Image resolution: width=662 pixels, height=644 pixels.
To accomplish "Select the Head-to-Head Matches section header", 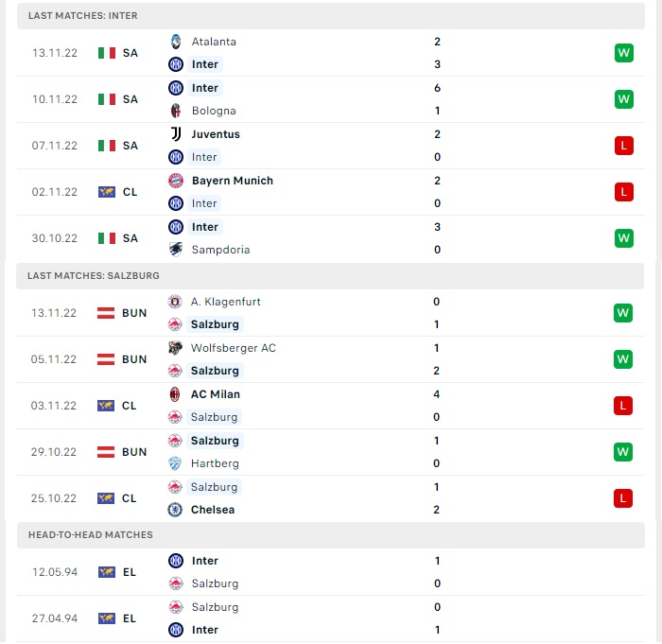I will [331, 535].
